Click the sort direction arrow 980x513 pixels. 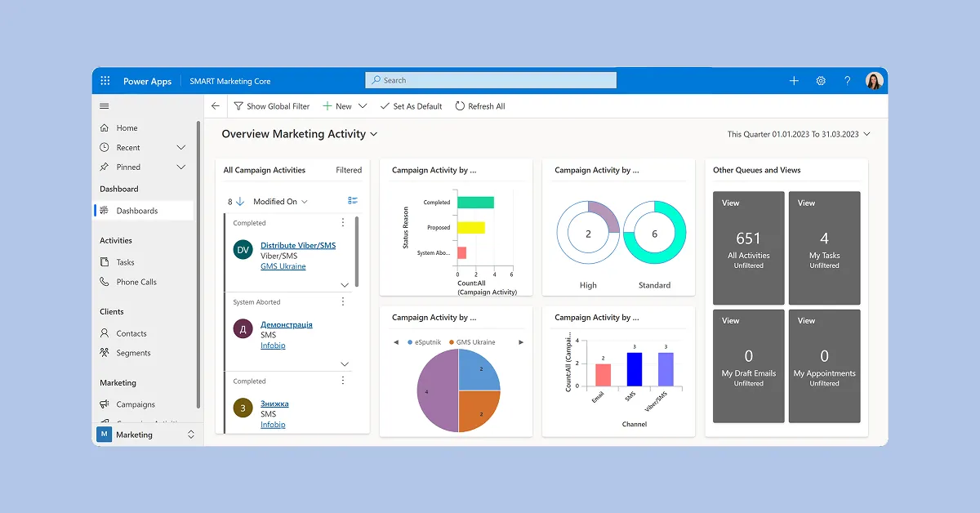pos(240,201)
